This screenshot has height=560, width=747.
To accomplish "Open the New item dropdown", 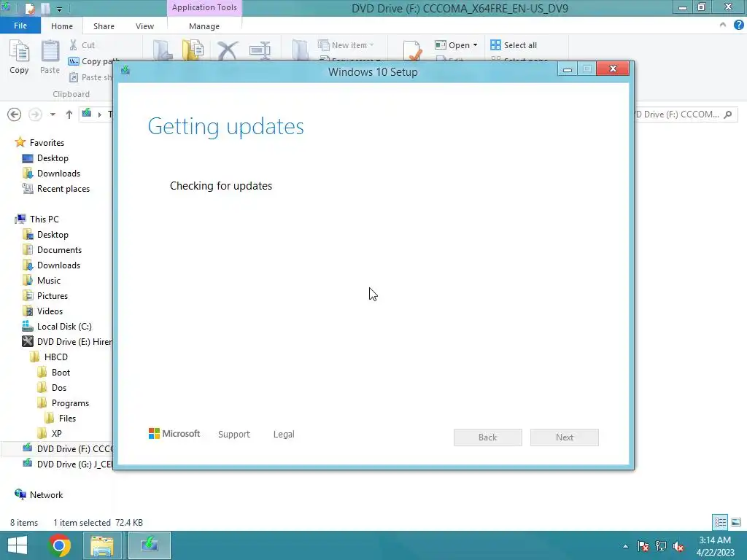I will click(346, 45).
